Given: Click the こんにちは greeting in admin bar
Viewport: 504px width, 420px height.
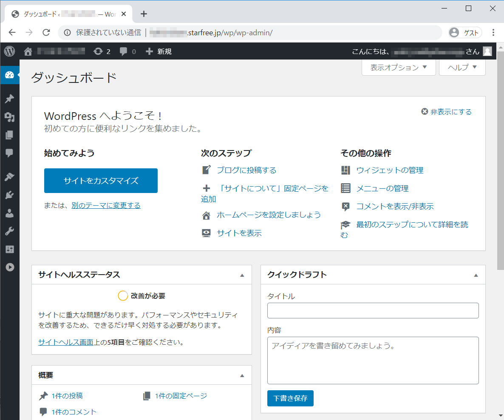Looking at the screenshot, I should [x=416, y=51].
